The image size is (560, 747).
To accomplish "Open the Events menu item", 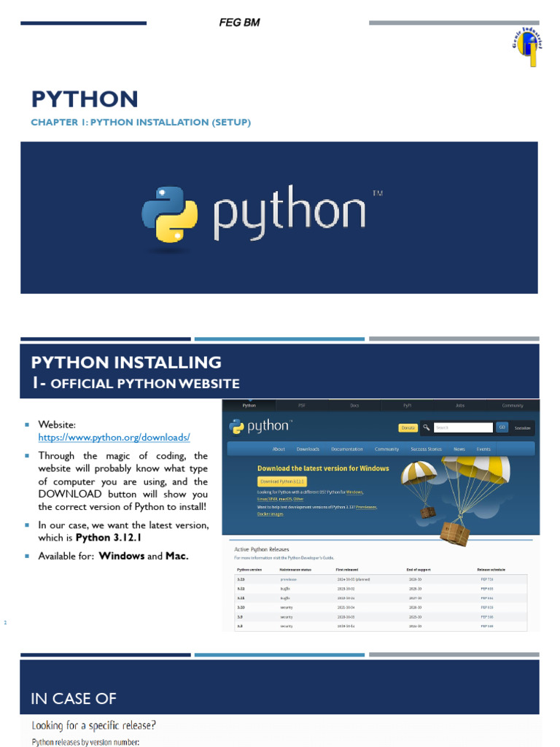I will [483, 449].
